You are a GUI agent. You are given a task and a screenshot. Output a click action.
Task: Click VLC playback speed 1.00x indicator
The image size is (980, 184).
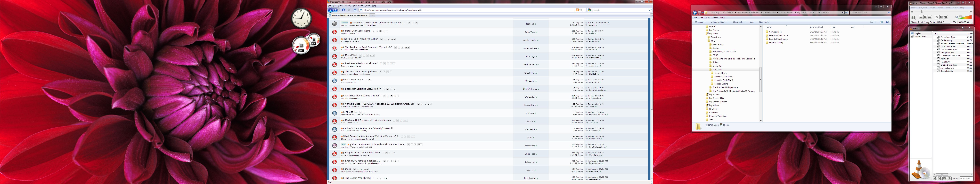coord(954,22)
